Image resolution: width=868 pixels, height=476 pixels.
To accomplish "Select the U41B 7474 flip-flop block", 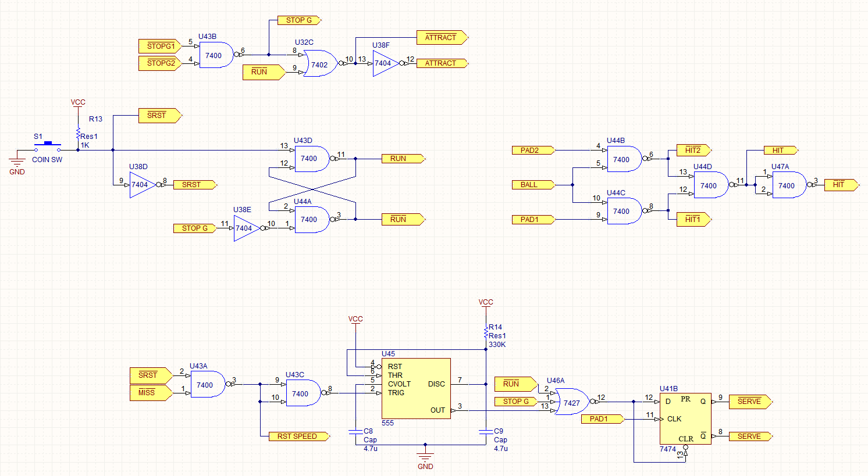I will [x=685, y=418].
